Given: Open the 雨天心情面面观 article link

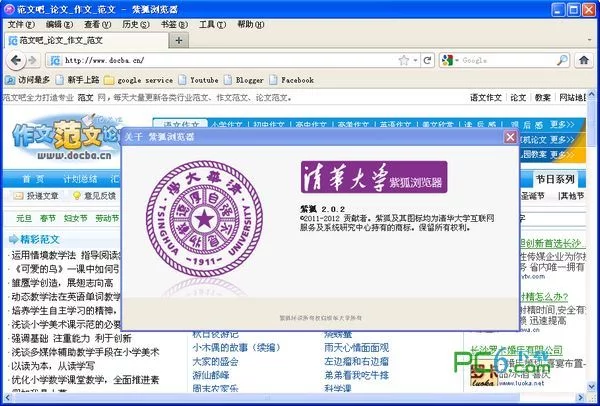Looking at the screenshot, I should point(357,347).
